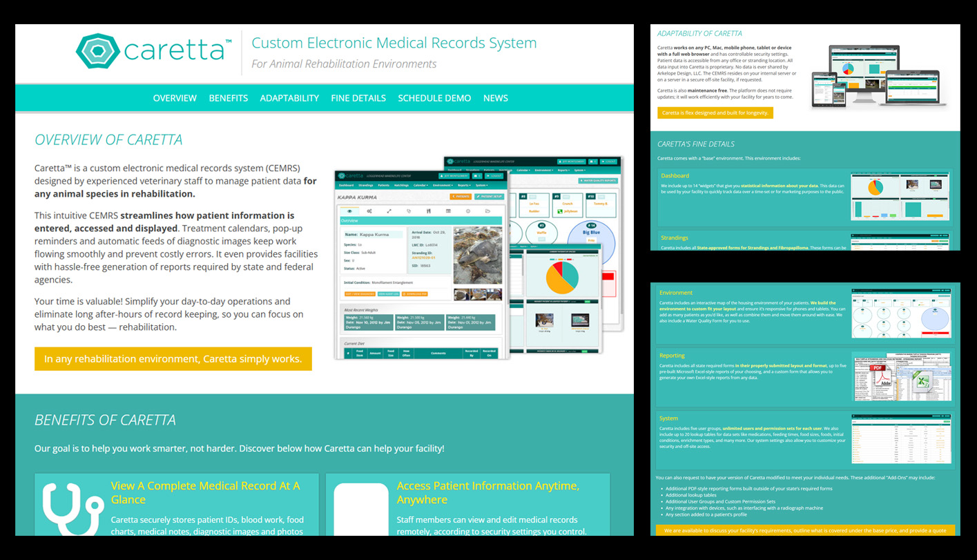The height and width of the screenshot is (560, 977).
Task: Select the FINE DETAILS menu item
Action: (358, 98)
